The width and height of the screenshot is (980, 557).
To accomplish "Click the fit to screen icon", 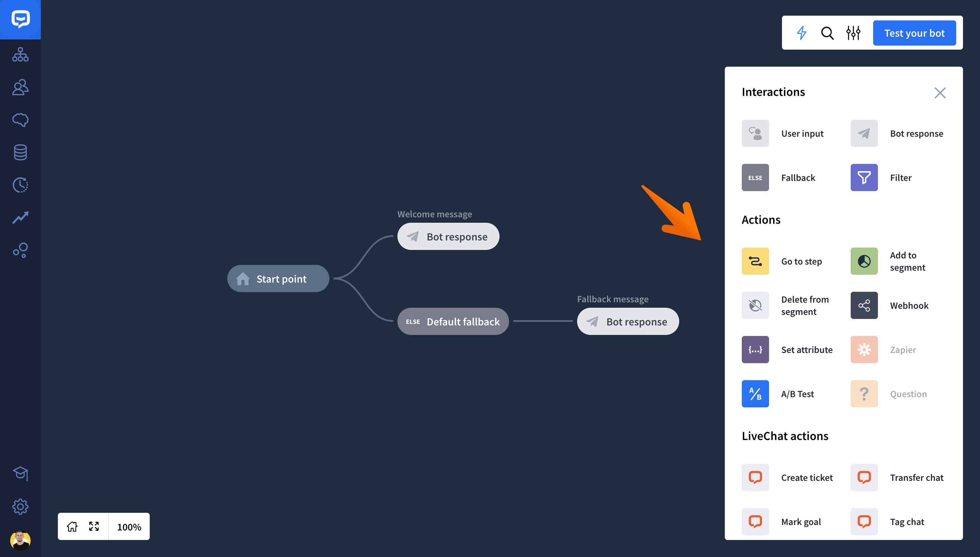I will pyautogui.click(x=94, y=526).
